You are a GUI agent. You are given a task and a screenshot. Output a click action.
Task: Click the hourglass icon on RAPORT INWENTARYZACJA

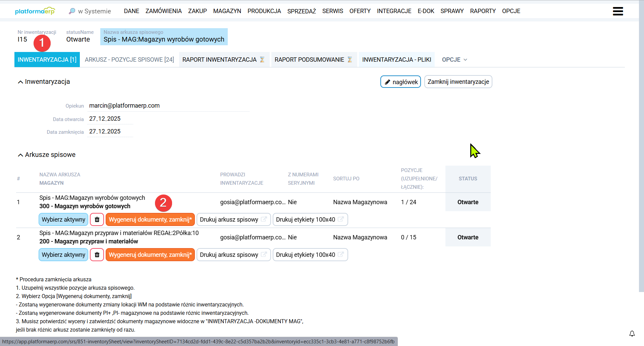(262, 59)
